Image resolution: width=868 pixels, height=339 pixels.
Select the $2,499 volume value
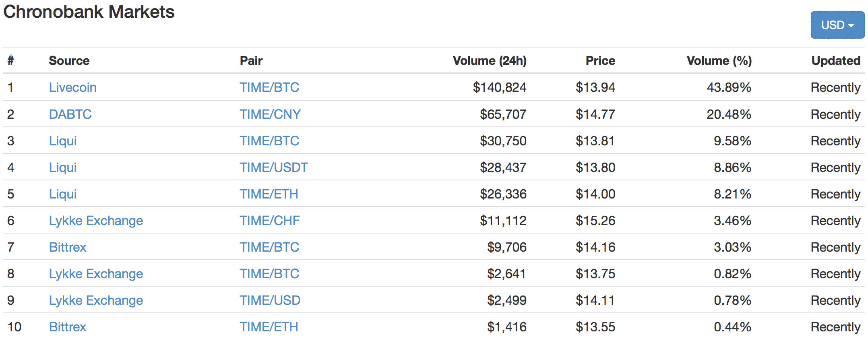point(506,300)
